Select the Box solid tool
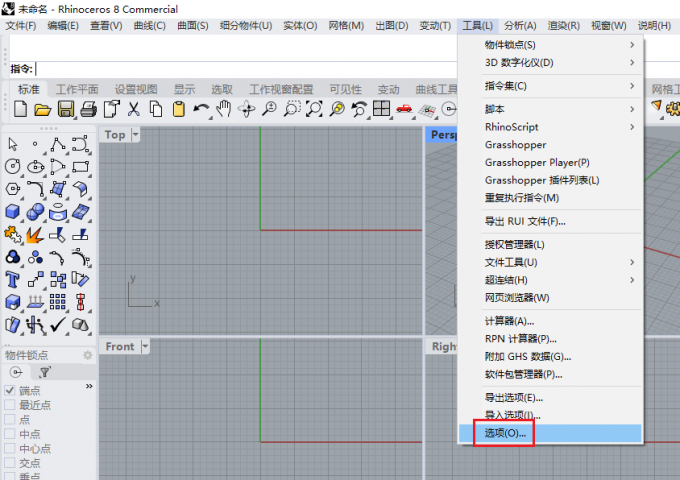Image resolution: width=680 pixels, height=480 pixels. 13,212
